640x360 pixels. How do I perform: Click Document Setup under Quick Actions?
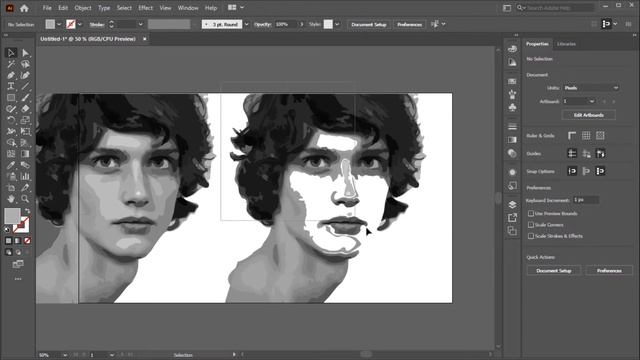[x=553, y=271]
